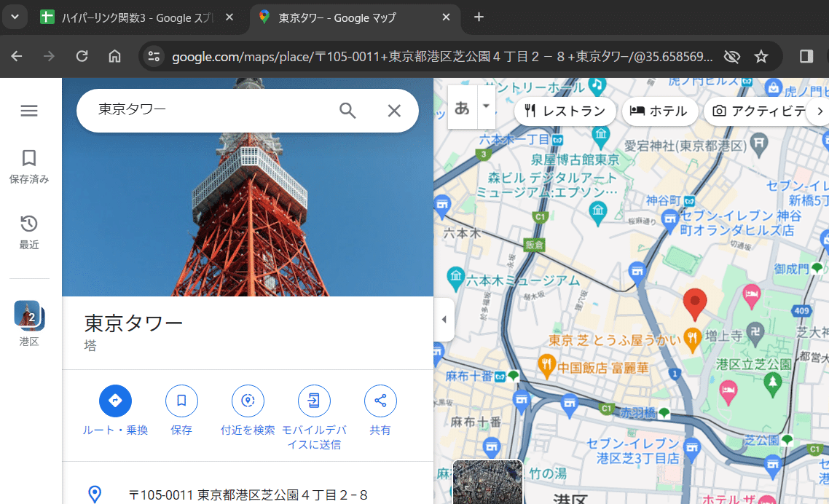Send to mobile device (モバイルデバイスに送信)

point(314,418)
